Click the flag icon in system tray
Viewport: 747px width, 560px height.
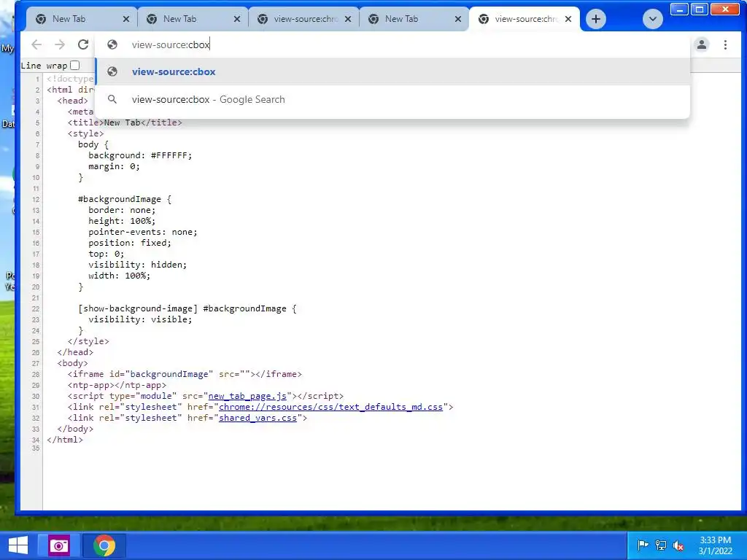[643, 545]
